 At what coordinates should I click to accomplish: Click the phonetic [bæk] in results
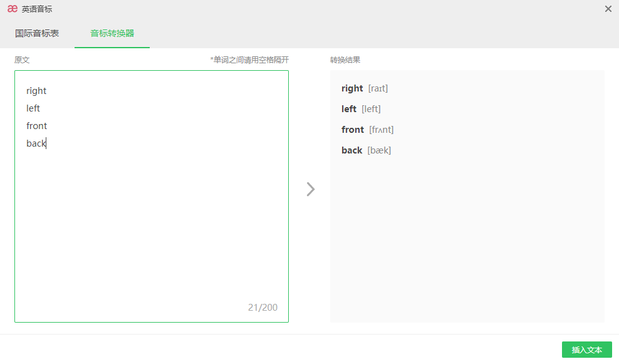[x=379, y=150]
